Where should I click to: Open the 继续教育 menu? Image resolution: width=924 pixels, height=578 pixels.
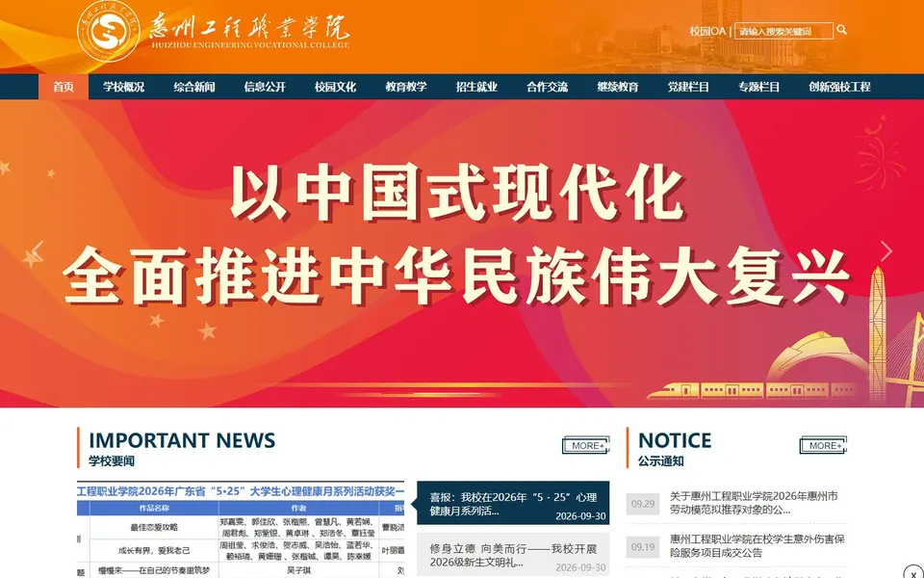[x=618, y=87]
